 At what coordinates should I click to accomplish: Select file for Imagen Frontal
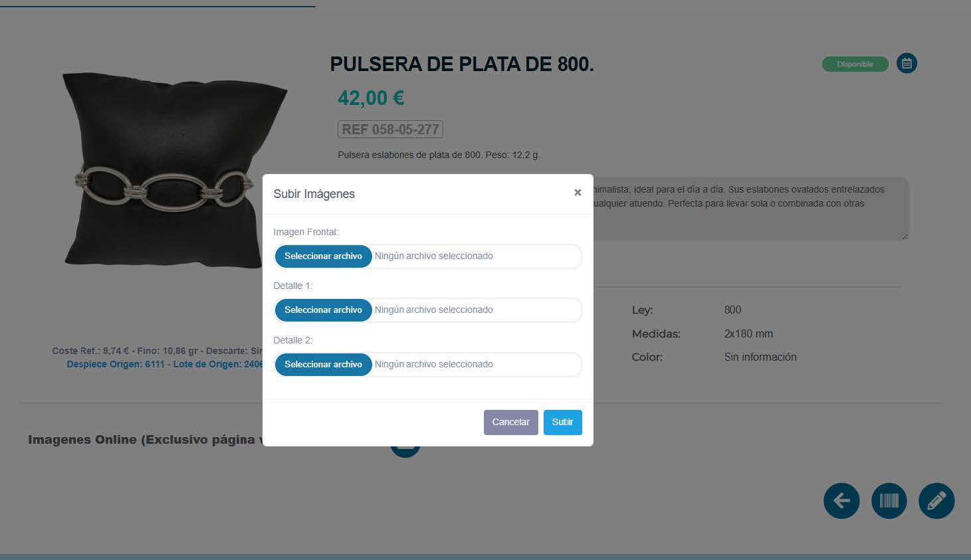(x=323, y=256)
